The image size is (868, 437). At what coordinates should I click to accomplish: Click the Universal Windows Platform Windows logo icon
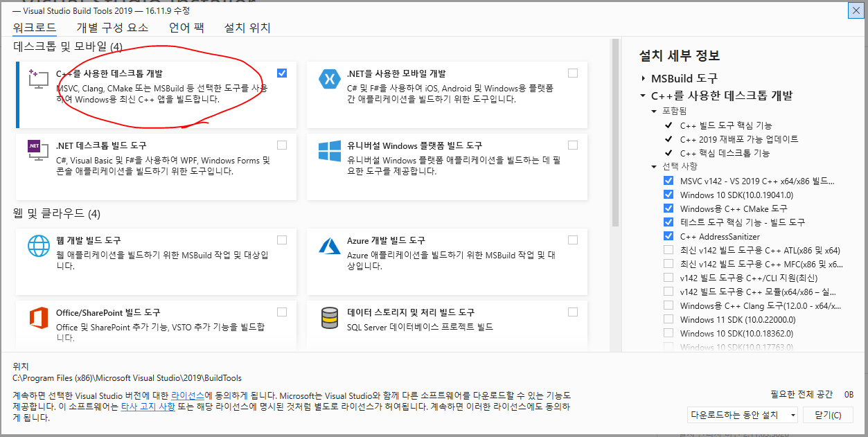tap(329, 152)
